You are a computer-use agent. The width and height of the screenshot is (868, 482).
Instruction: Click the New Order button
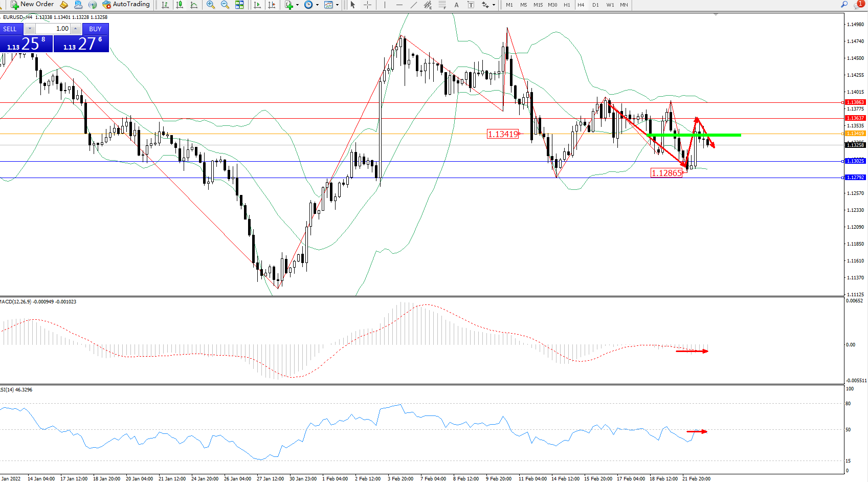click(x=32, y=5)
